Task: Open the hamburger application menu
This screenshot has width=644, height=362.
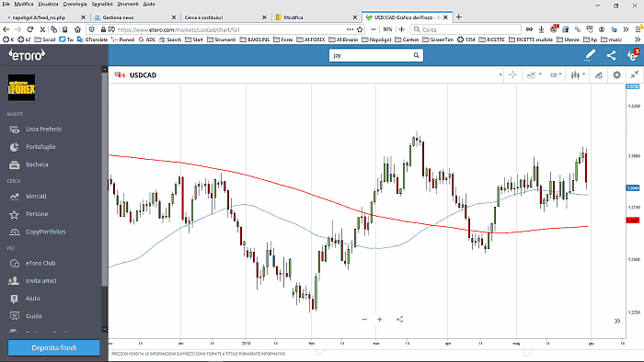Action: click(638, 29)
